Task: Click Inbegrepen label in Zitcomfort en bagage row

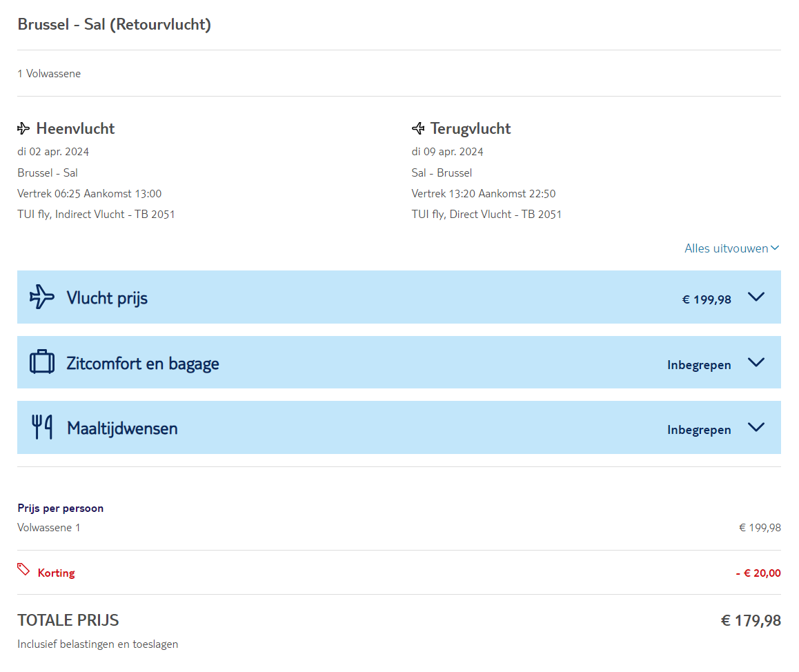Action: pyautogui.click(x=699, y=365)
